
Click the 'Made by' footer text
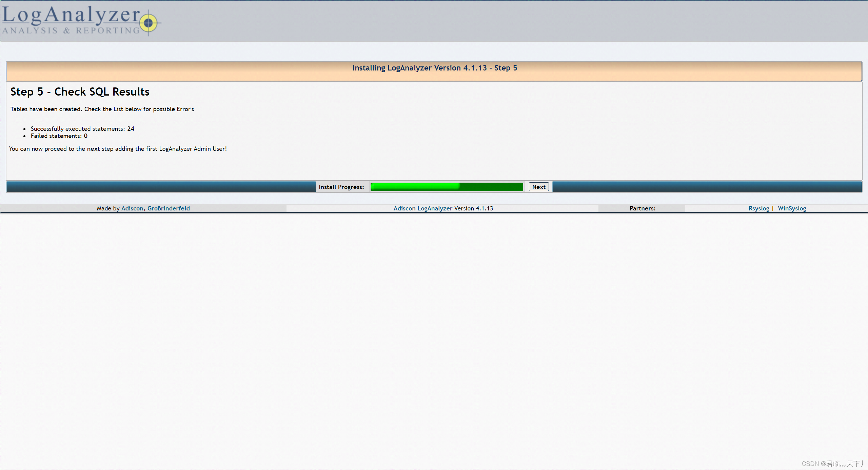pos(108,208)
